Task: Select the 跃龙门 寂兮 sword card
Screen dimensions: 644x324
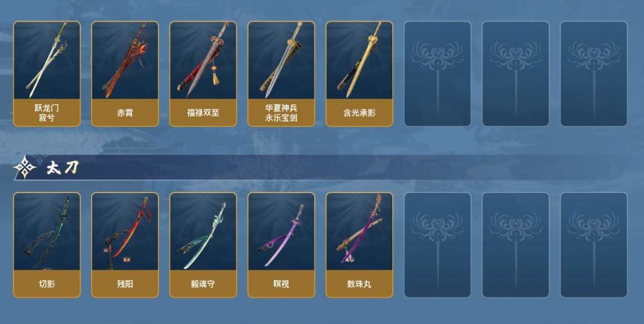Action: (47, 74)
